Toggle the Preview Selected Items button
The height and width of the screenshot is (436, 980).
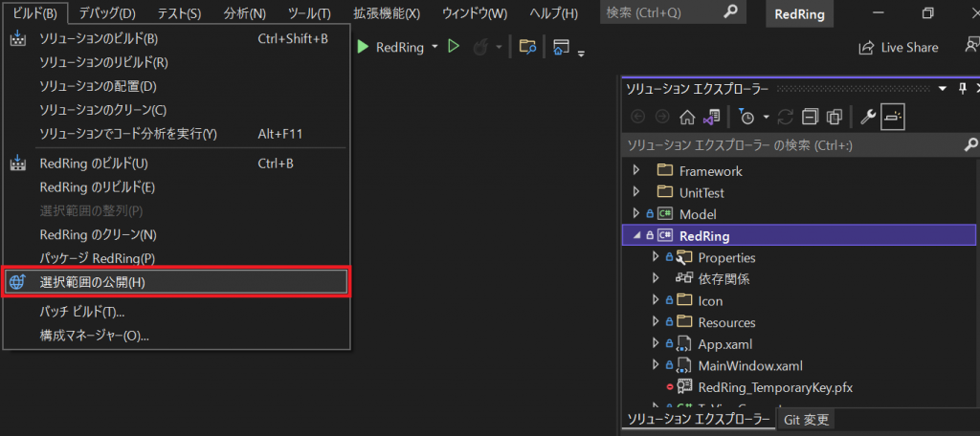pos(893,117)
